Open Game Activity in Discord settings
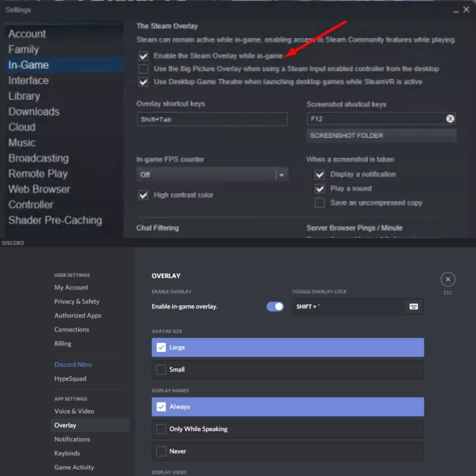 [x=74, y=467]
